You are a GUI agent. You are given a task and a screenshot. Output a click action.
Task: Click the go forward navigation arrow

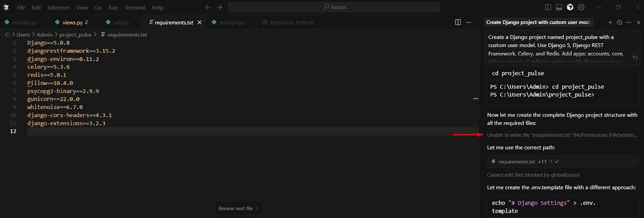[219, 7]
